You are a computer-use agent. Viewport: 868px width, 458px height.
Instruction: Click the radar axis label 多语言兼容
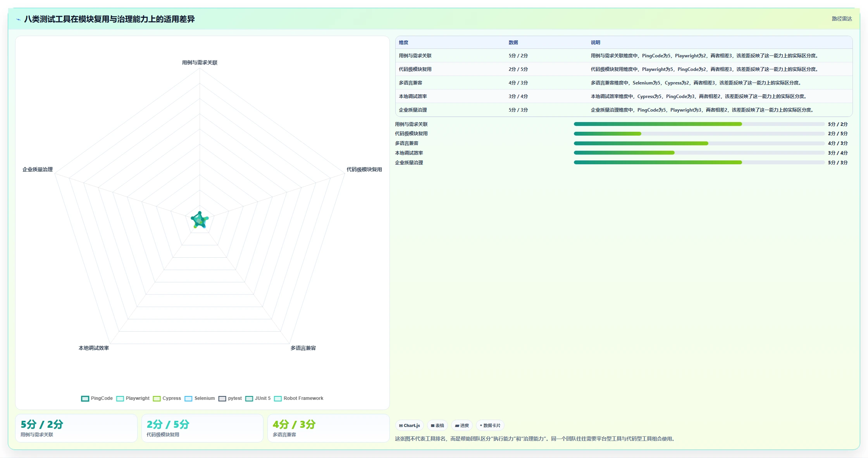pos(303,348)
